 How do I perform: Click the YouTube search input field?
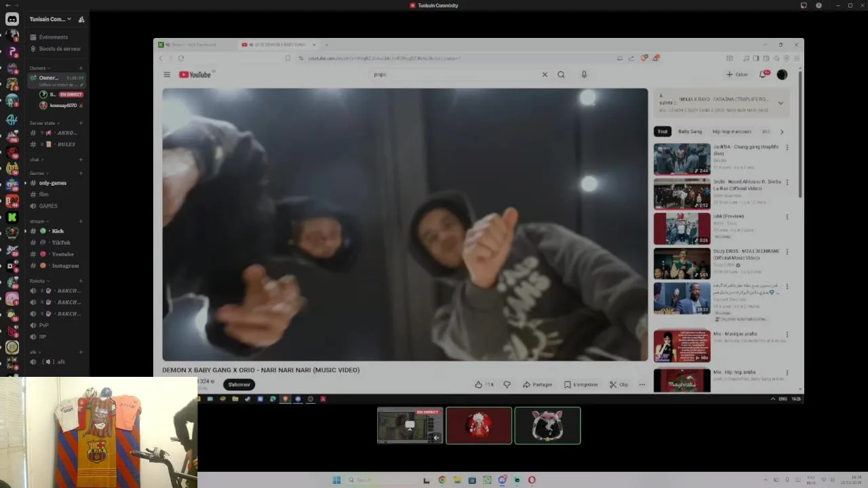(x=454, y=75)
